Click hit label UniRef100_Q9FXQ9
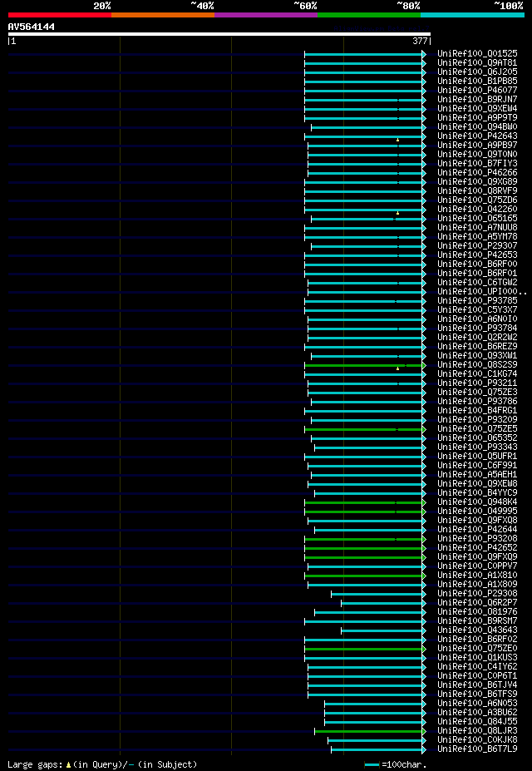This screenshot has height=771, width=532. 477,556
